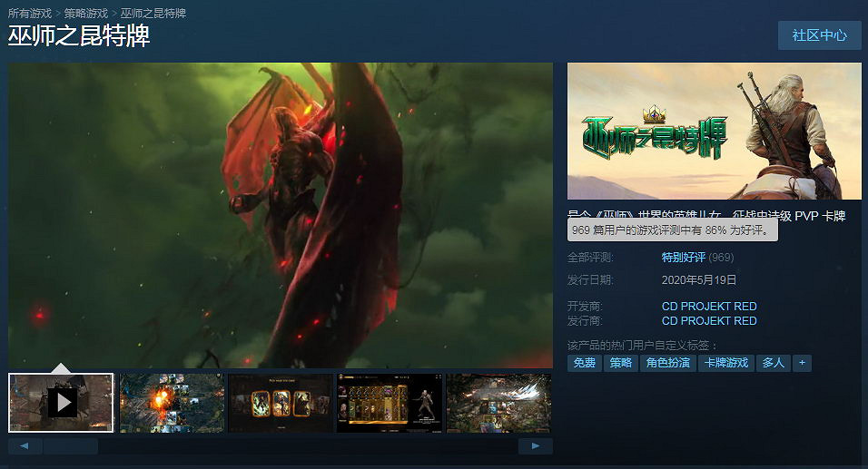Play the trailer video thumbnail
This screenshot has width=868, height=469.
click(x=62, y=402)
